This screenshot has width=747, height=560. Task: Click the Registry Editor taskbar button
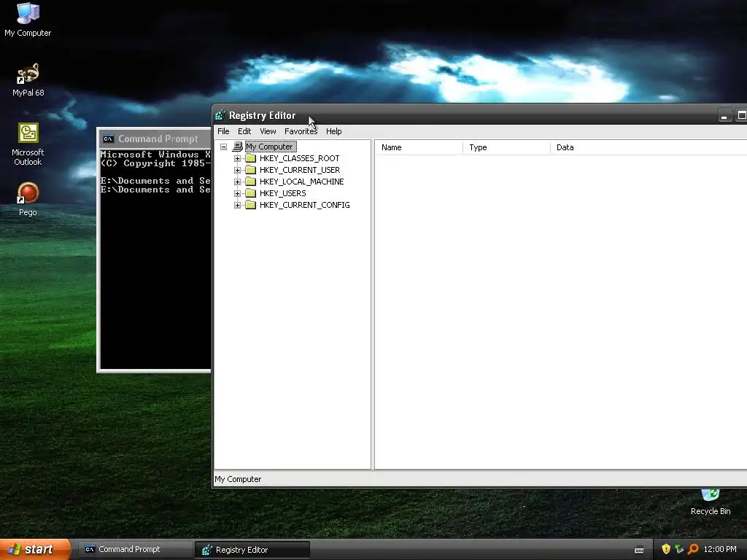(252, 550)
